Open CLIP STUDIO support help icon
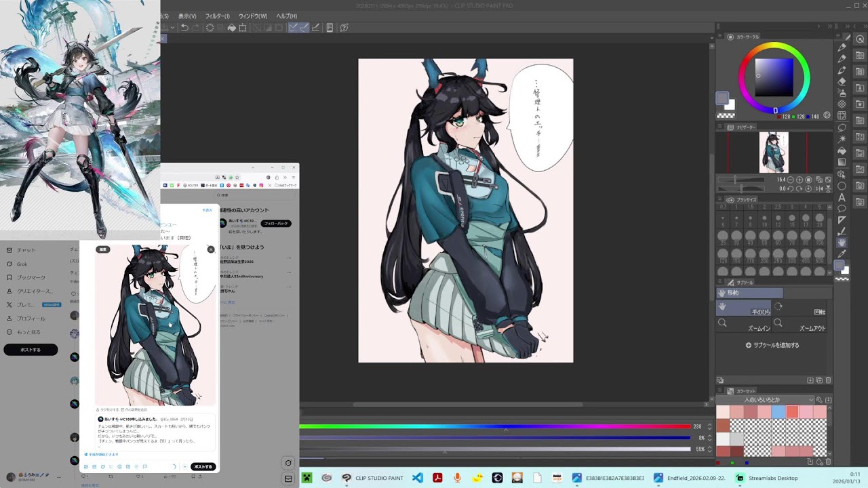Screen dimensions: 868x488 344,27
